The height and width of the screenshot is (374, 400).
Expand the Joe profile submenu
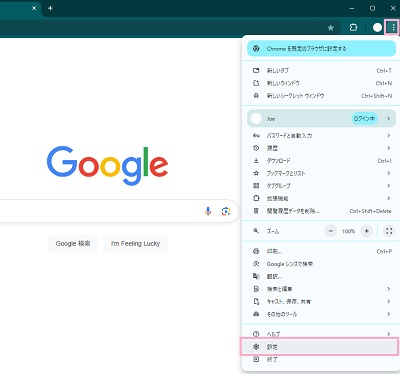coord(321,119)
